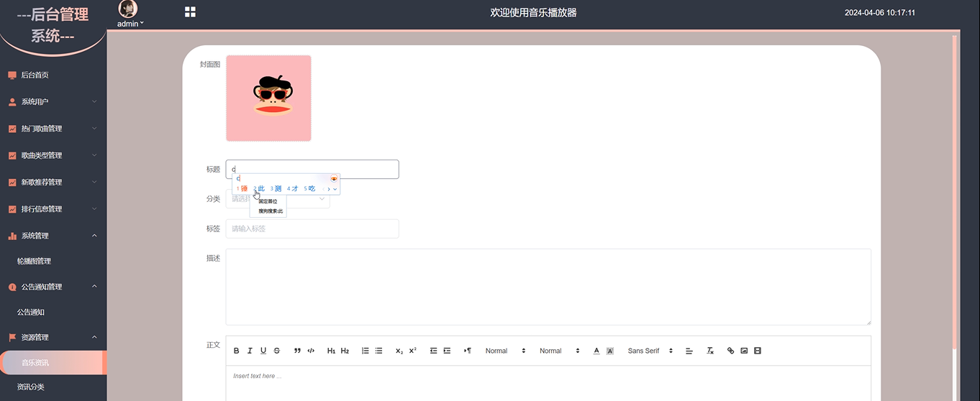Open the Sans Serif font dropdown
This screenshot has height=401, width=980.
click(x=650, y=351)
